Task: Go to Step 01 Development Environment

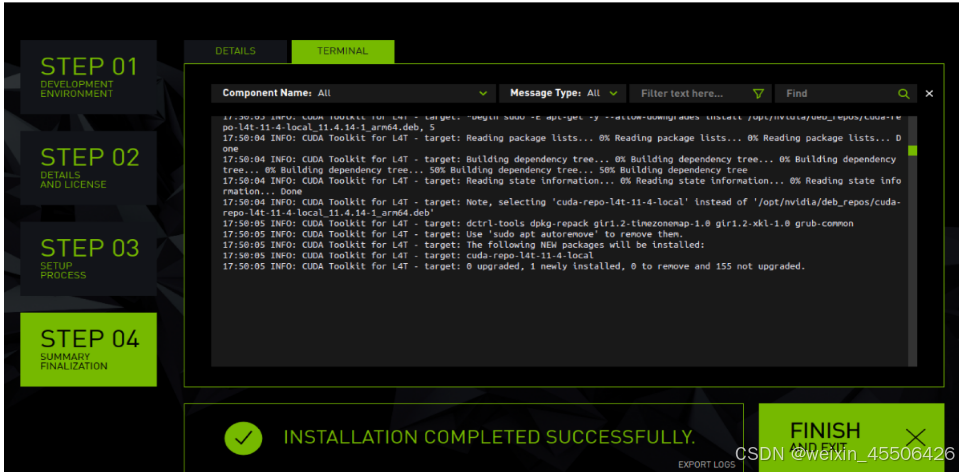Action: 89,77
